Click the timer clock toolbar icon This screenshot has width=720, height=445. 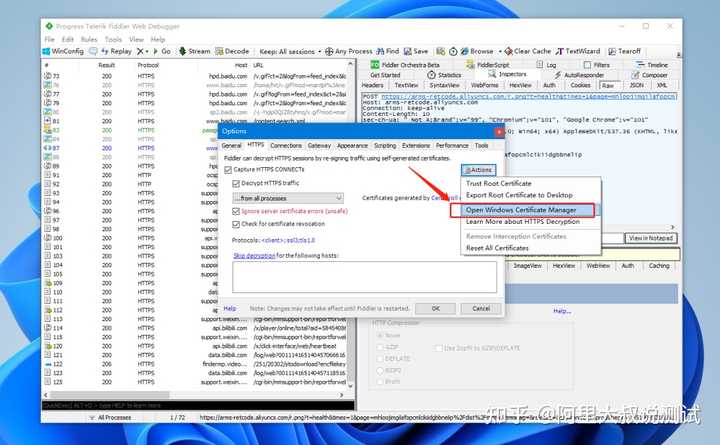coord(453,51)
